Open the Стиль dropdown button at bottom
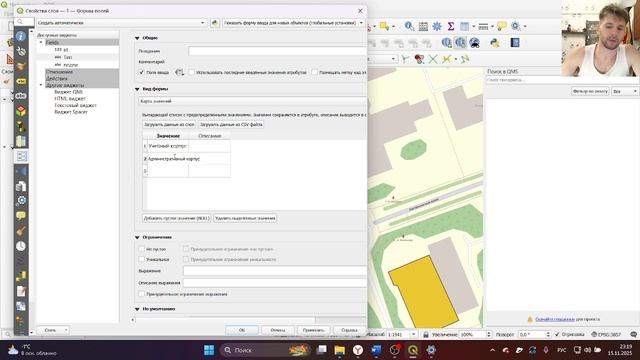 pos(53,330)
